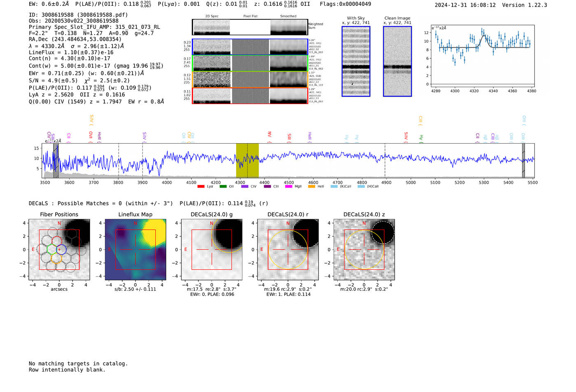Screen dimensions: 576x392
Task: Click the ID: 3008619588 text line
Action: tap(78, 15)
